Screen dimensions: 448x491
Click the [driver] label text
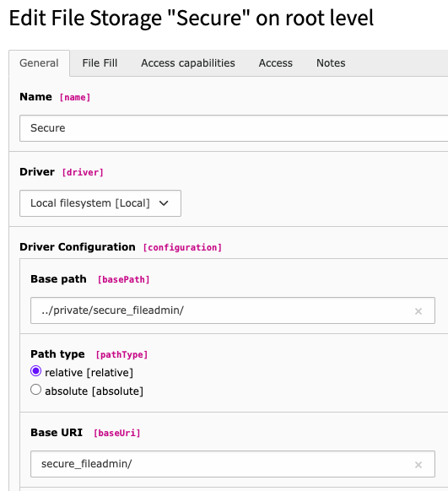point(83,172)
